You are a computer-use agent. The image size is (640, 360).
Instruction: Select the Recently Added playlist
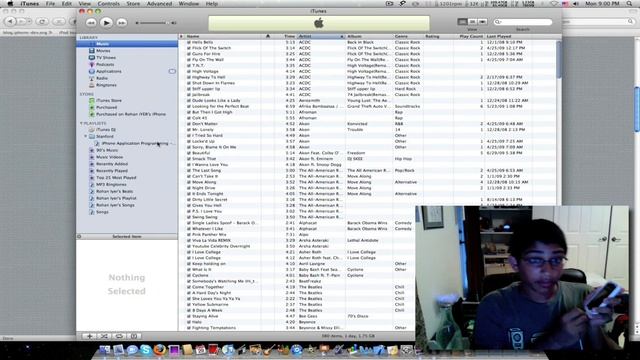coord(111,164)
